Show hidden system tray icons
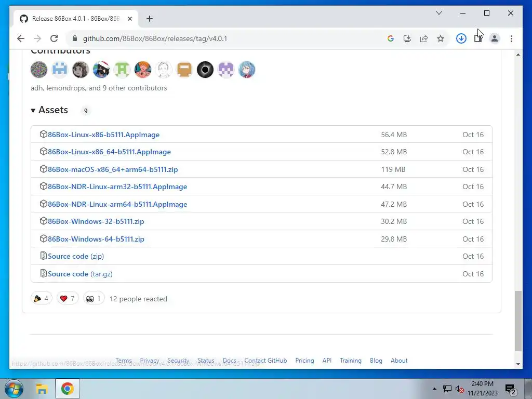 point(434,389)
